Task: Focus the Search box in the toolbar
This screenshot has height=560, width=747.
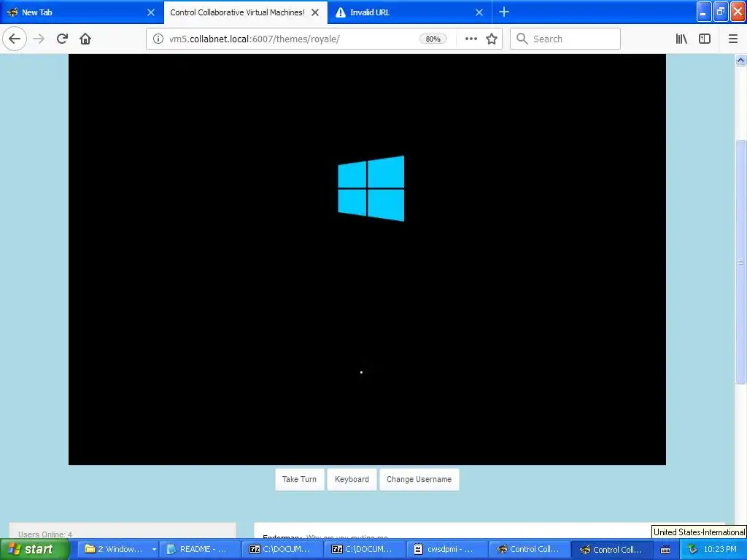Action: 565,39
